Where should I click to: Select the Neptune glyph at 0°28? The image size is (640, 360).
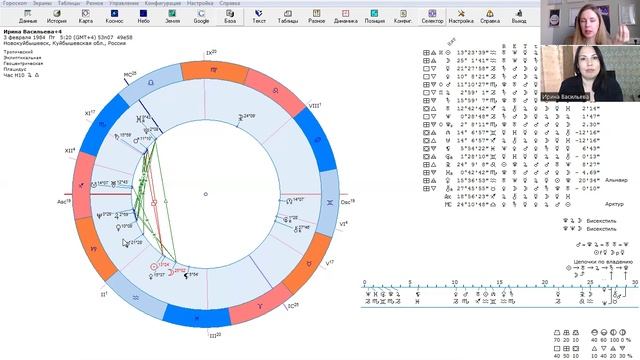99,216
